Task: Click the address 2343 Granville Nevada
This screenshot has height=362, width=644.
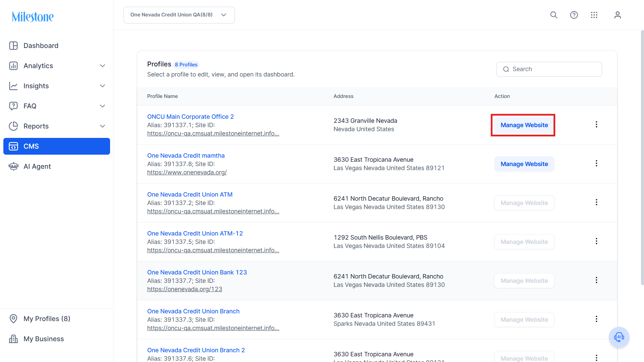Action: point(365,121)
